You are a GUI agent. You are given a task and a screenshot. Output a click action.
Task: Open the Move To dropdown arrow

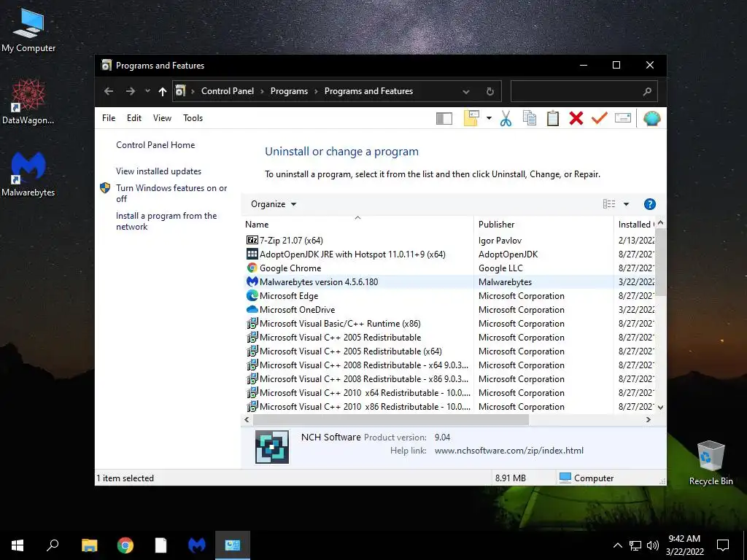pos(489,118)
